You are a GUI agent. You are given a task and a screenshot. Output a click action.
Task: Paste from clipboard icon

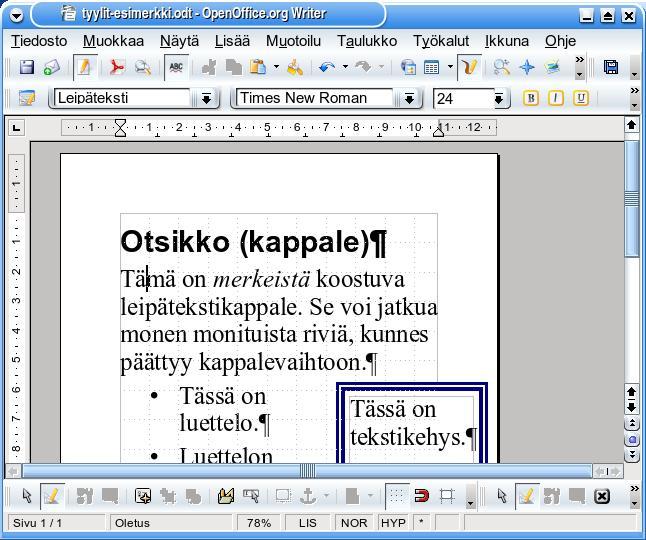(x=258, y=67)
